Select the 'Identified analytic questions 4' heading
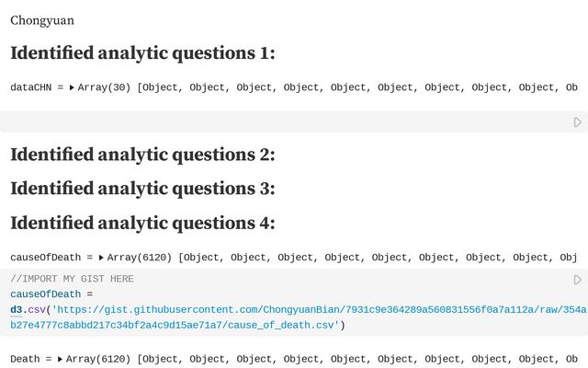 pos(142,223)
